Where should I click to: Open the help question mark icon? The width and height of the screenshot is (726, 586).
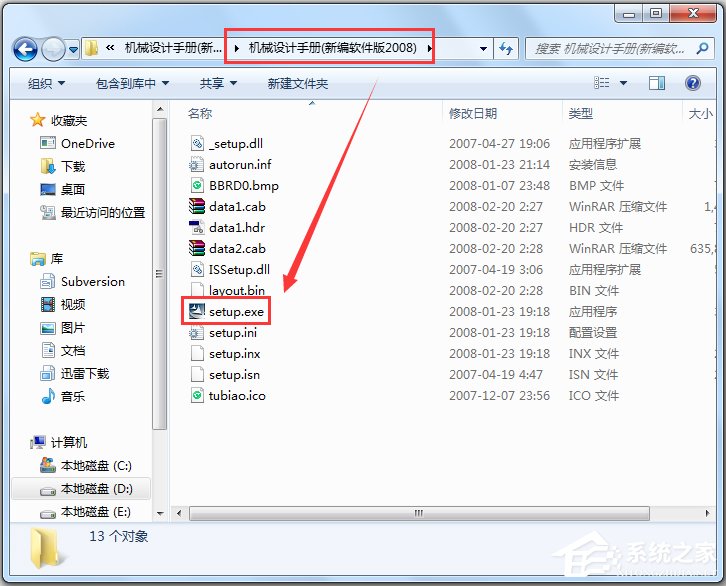pyautogui.click(x=691, y=83)
